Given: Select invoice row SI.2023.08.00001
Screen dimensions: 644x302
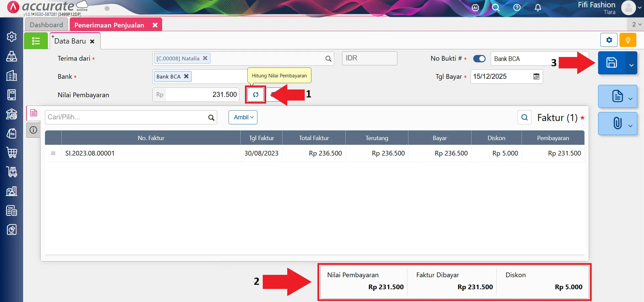Looking at the screenshot, I should pos(90,153).
